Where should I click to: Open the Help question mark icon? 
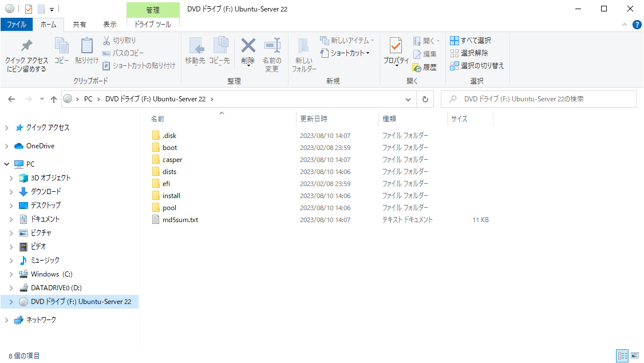[637, 25]
